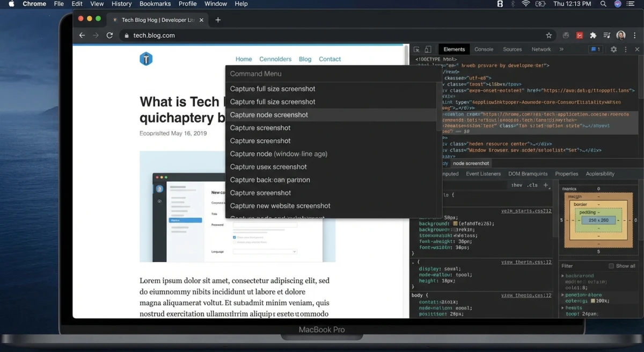The image size is (644, 352).
Task: Click the blog's T logo
Action: [x=146, y=59]
